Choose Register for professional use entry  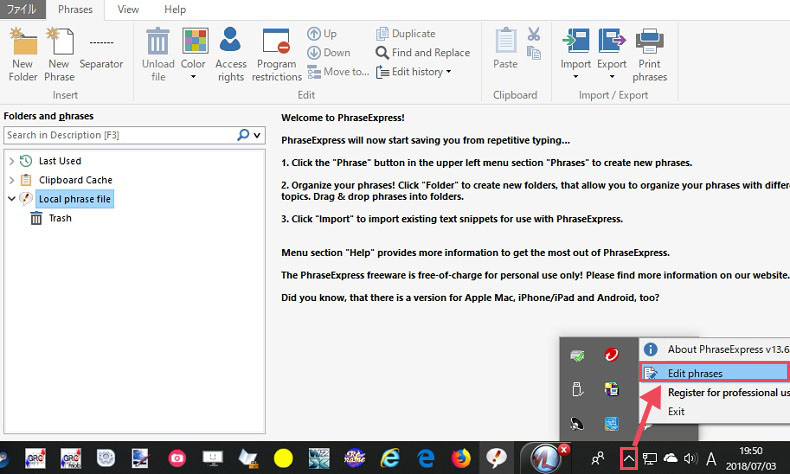point(714,392)
